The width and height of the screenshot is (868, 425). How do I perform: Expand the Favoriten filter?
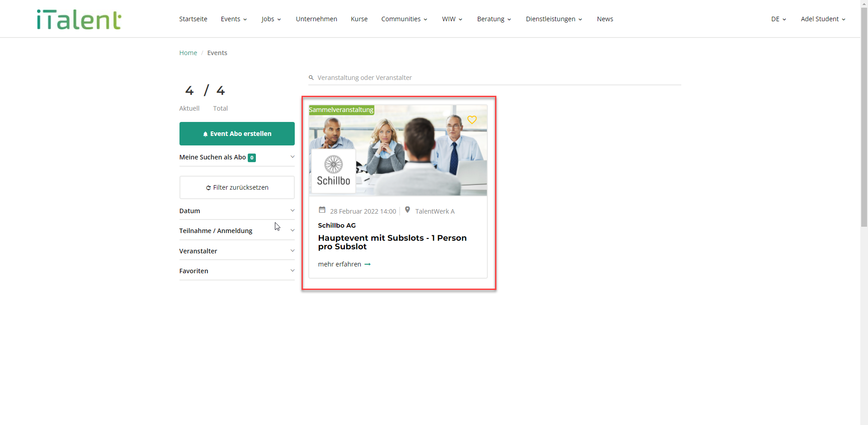coord(237,271)
